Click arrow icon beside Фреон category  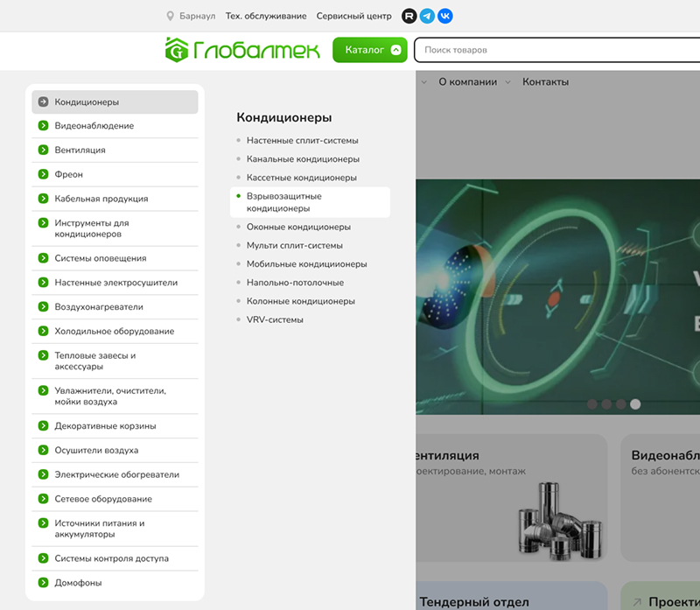click(x=43, y=174)
